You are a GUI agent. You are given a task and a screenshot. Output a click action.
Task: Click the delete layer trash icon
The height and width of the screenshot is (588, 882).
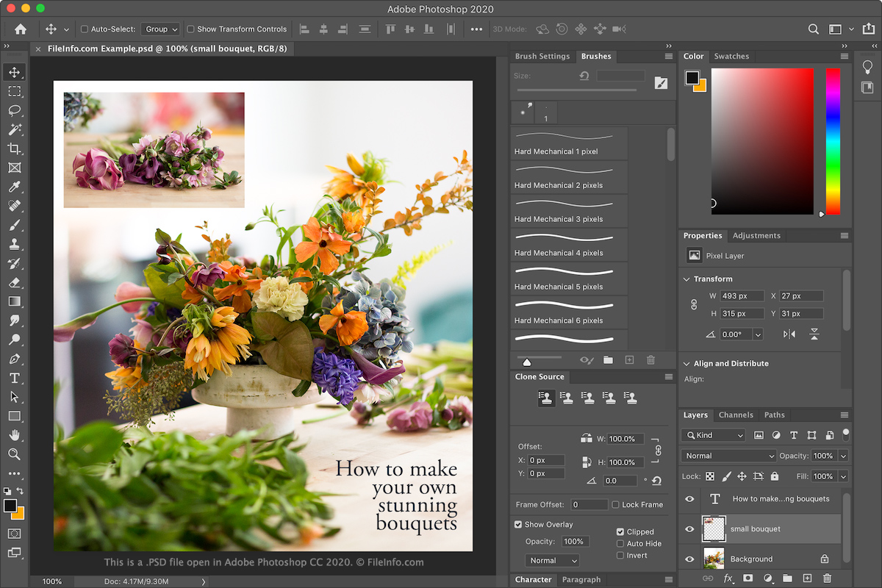click(827, 578)
